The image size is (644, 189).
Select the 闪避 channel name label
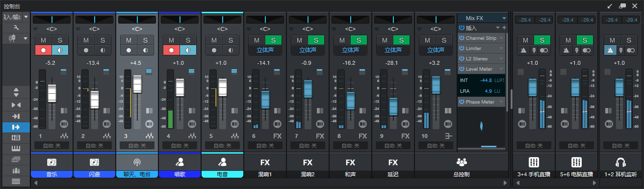tap(94, 174)
